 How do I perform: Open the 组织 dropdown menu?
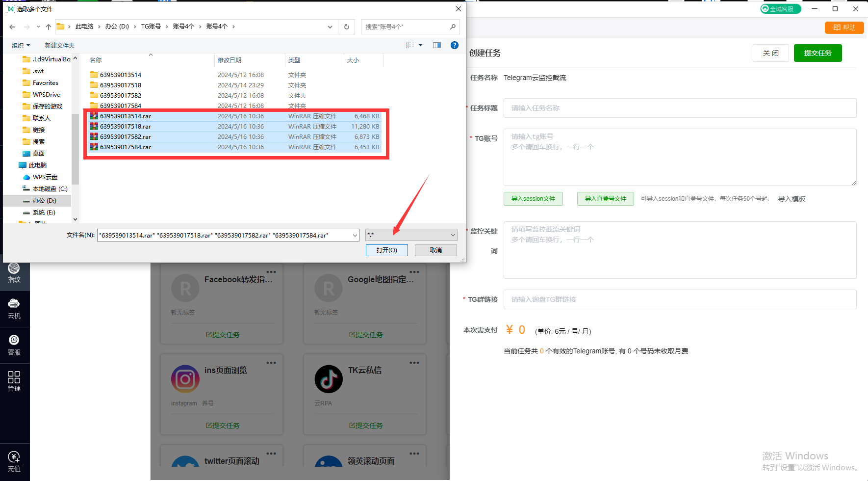click(21, 45)
